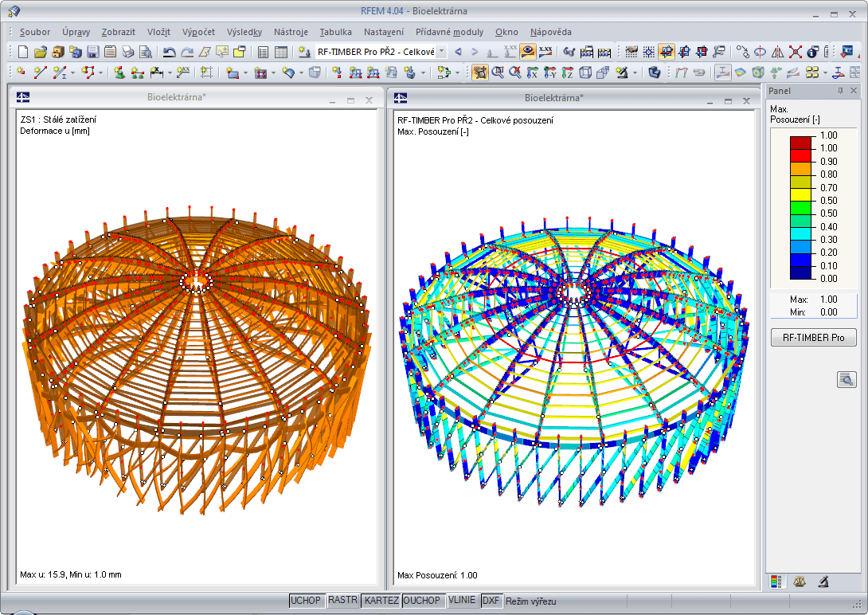The height and width of the screenshot is (615, 868).
Task: Toggle UCHOP snap in status bar
Action: (x=306, y=600)
